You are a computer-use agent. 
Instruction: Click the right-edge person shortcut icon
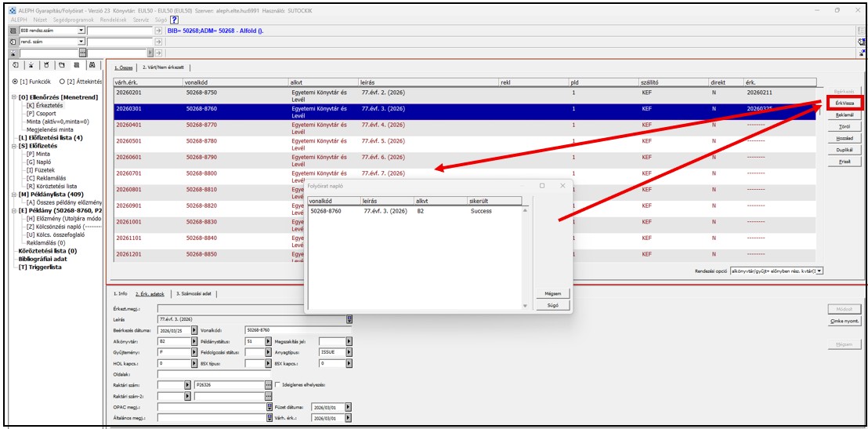[862, 53]
